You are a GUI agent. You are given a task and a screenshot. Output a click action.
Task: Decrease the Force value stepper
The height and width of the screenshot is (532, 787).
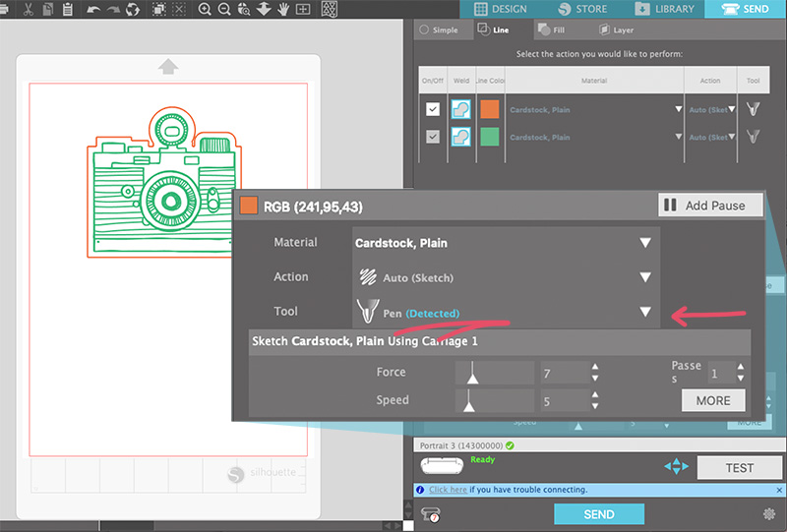tap(595, 379)
